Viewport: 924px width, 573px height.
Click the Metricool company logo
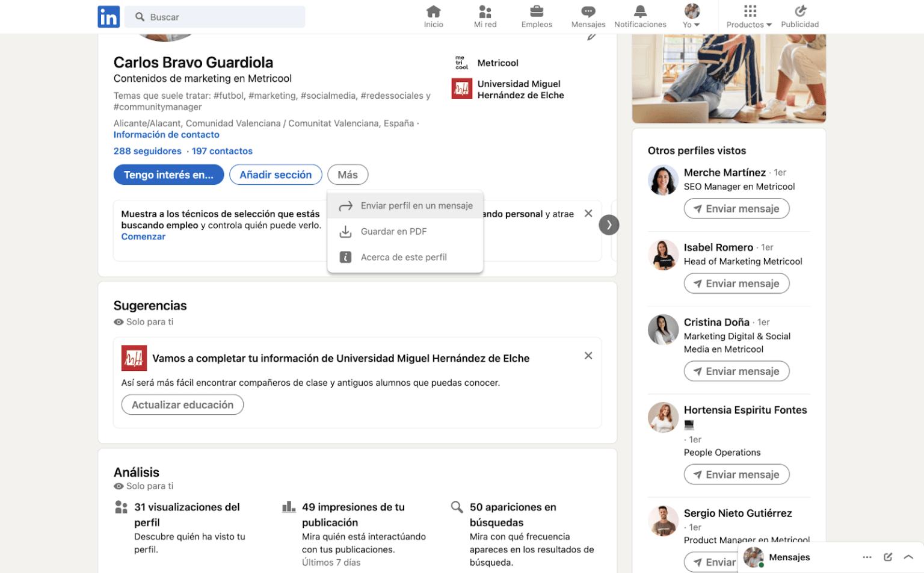461,62
